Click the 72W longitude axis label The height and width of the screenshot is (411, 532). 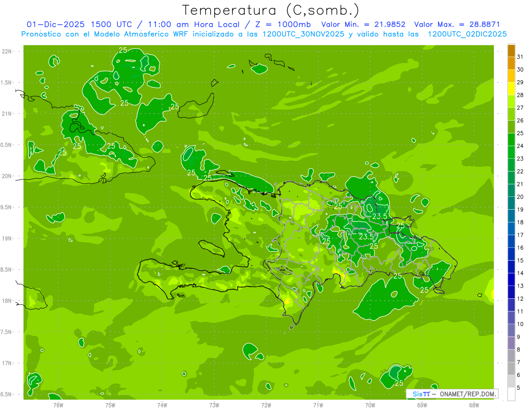266,405
